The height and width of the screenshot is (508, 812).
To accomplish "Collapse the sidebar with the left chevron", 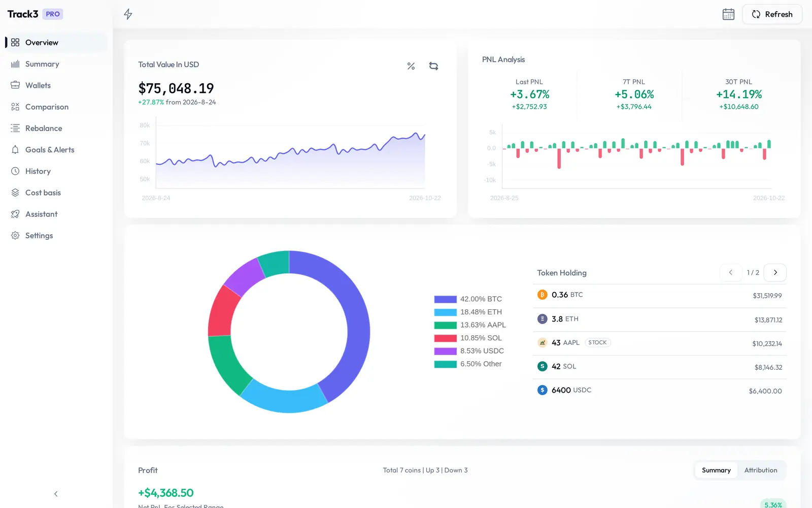I will coord(56,494).
